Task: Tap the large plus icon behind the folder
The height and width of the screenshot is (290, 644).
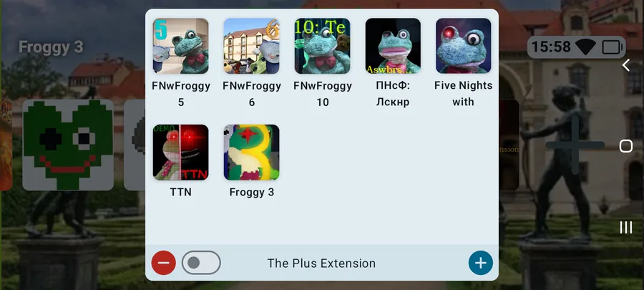Action: 575,145
